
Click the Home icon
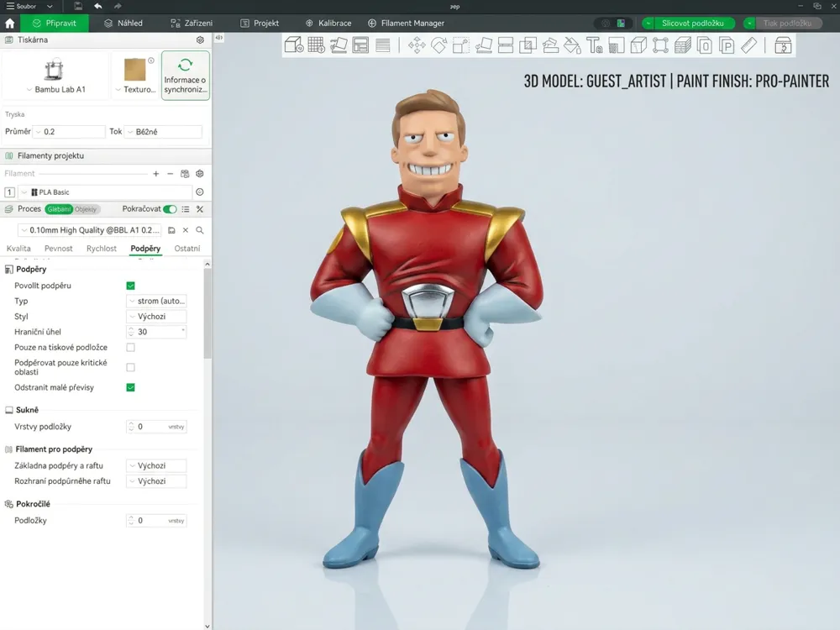tap(9, 23)
